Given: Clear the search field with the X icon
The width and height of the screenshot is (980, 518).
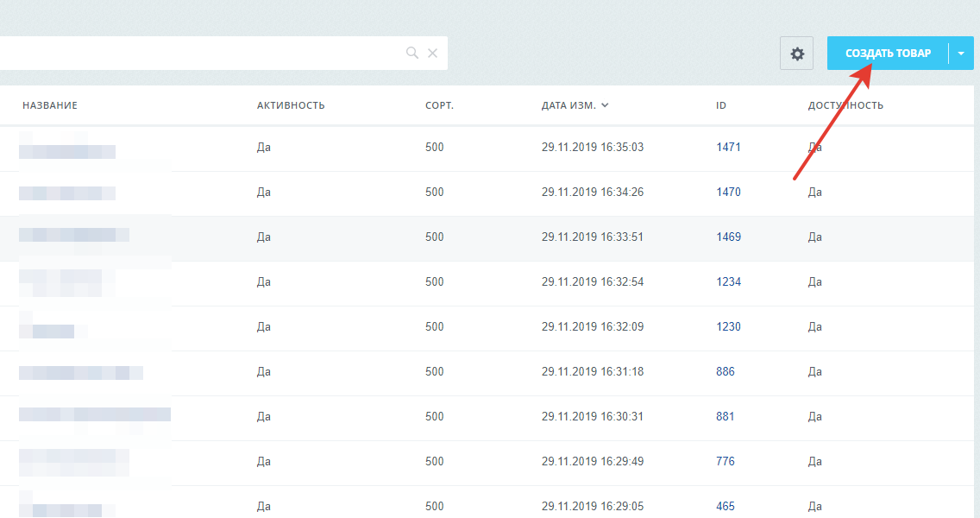Looking at the screenshot, I should pyautogui.click(x=432, y=54).
